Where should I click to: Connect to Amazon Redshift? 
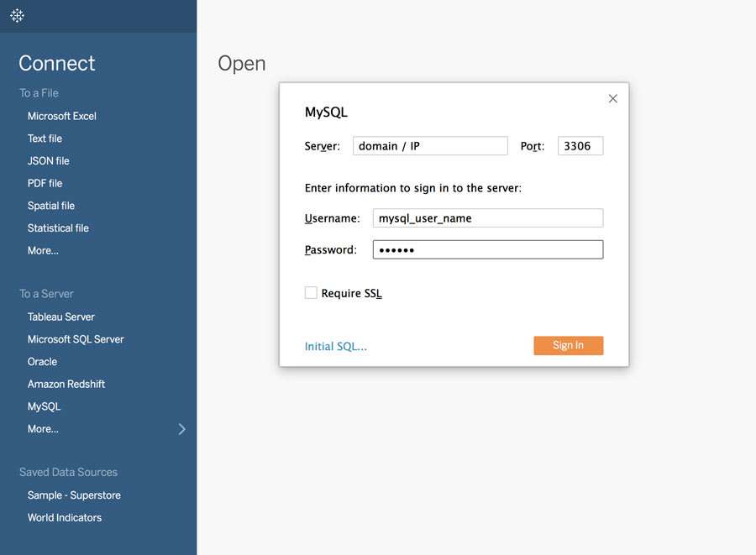pyautogui.click(x=66, y=384)
